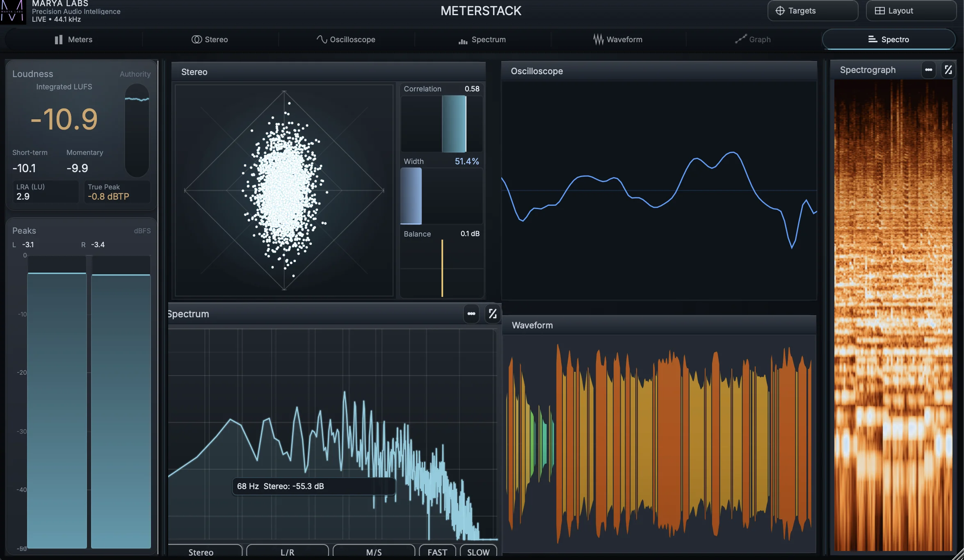
Task: Expand the Spectrum panel to fullscreen
Action: click(x=493, y=314)
